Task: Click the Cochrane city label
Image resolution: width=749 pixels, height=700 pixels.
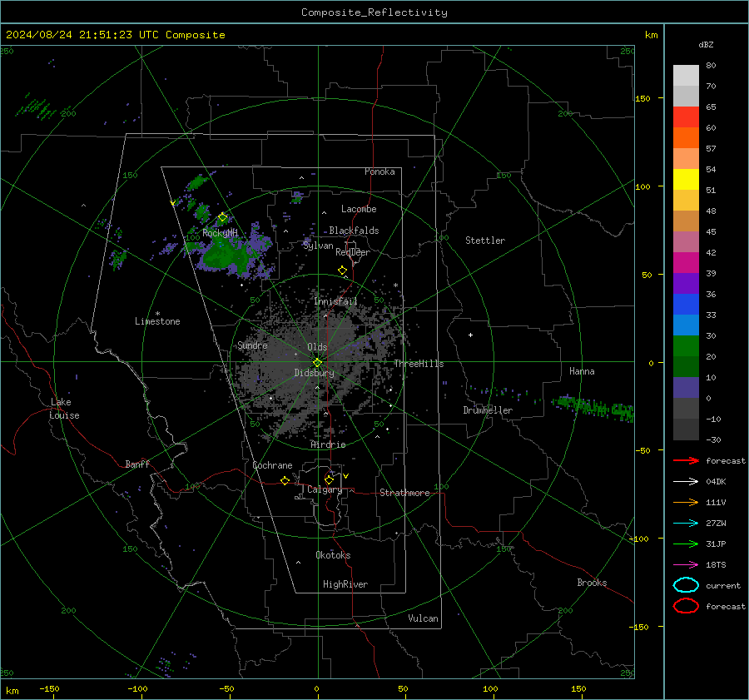Action: click(272, 465)
